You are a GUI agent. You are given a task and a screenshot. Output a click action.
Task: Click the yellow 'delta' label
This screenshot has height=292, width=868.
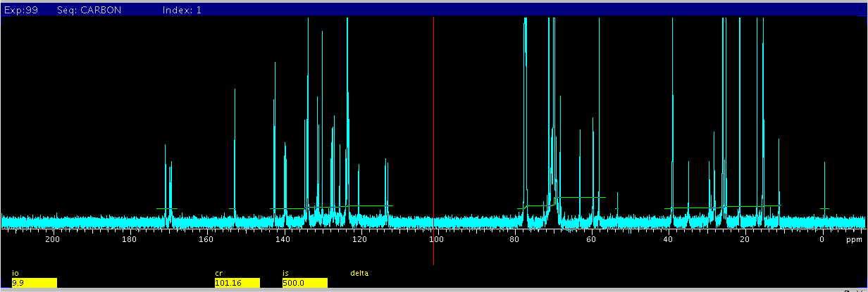click(359, 273)
